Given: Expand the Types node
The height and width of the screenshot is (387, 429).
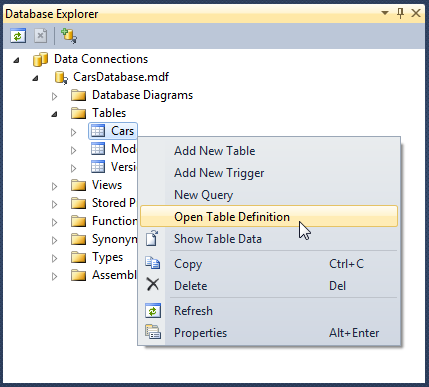Looking at the screenshot, I should point(55,259).
